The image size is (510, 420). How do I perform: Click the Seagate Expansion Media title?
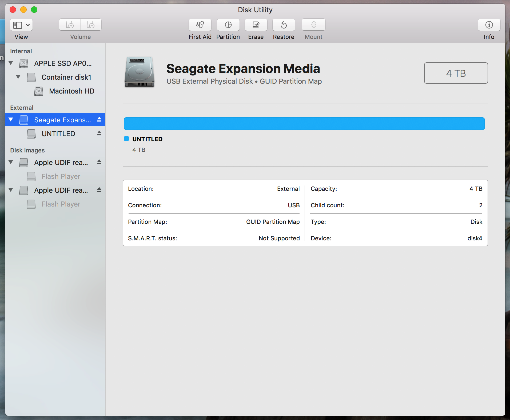coord(243,69)
